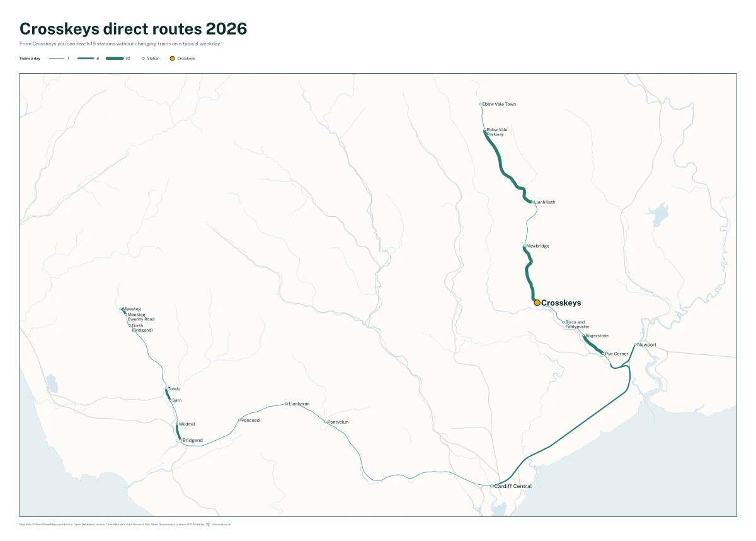Click the Newbridge station dot
The height and width of the screenshot is (541, 756).
pos(524,246)
